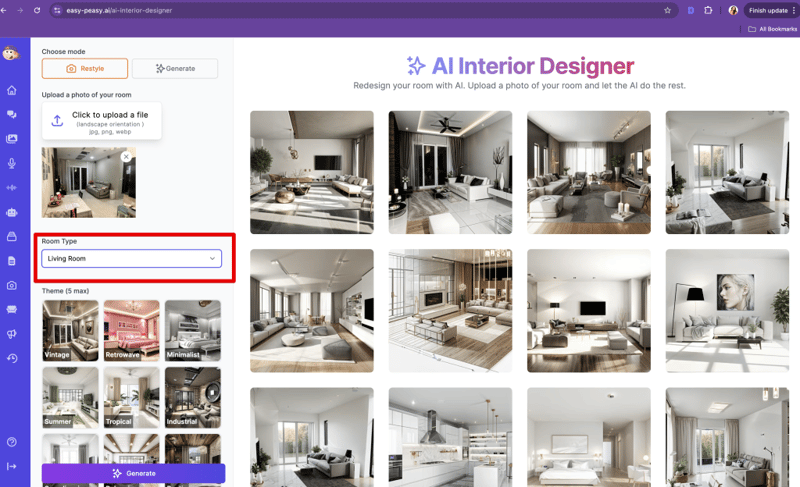The width and height of the screenshot is (800, 487).
Task: Click the megaphone icon in sidebar
Action: pyautogui.click(x=12, y=334)
